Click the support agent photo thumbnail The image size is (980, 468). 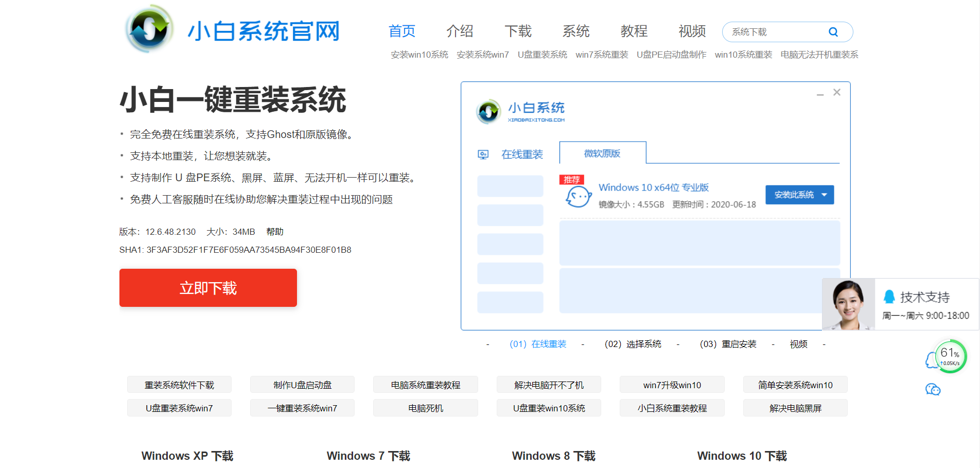tap(848, 304)
